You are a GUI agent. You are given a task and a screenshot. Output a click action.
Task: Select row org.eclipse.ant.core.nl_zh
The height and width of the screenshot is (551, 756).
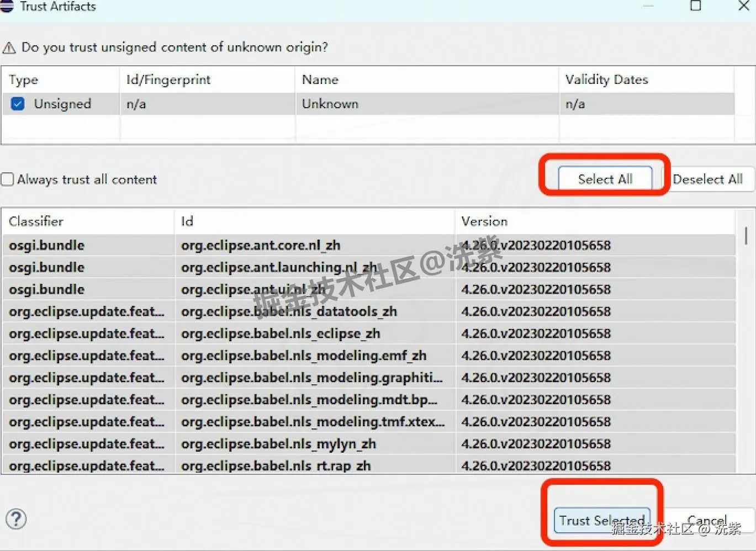click(368, 245)
